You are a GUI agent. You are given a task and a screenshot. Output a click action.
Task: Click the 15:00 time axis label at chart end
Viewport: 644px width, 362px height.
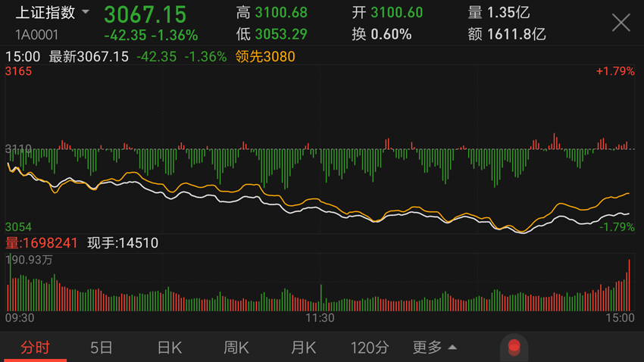click(621, 317)
